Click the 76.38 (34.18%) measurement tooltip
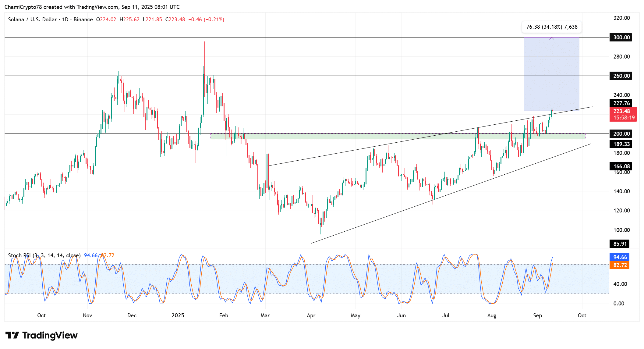This screenshot has width=644, height=349. pos(552,27)
